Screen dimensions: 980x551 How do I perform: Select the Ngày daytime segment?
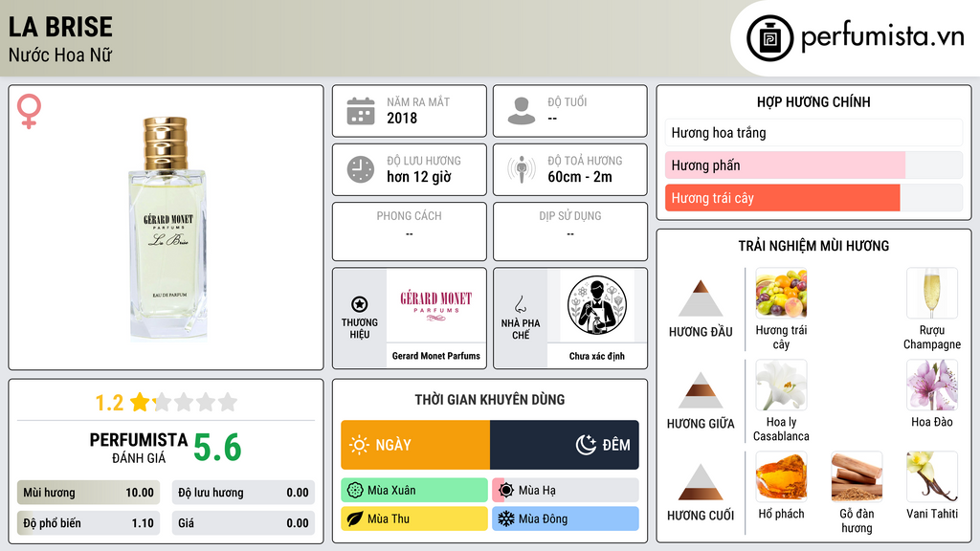(x=415, y=445)
